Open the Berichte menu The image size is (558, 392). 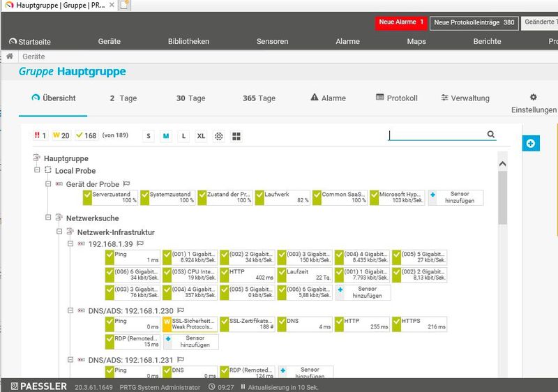coord(487,41)
